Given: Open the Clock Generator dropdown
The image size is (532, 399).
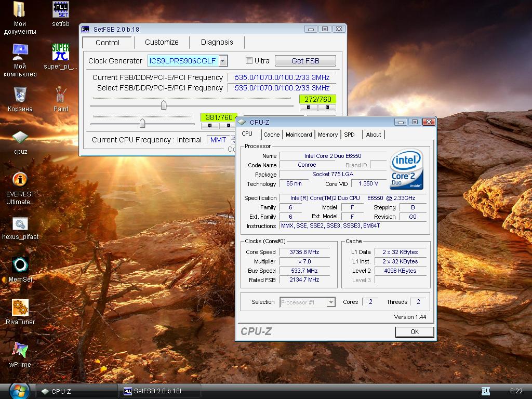Looking at the screenshot, I should tap(223, 61).
